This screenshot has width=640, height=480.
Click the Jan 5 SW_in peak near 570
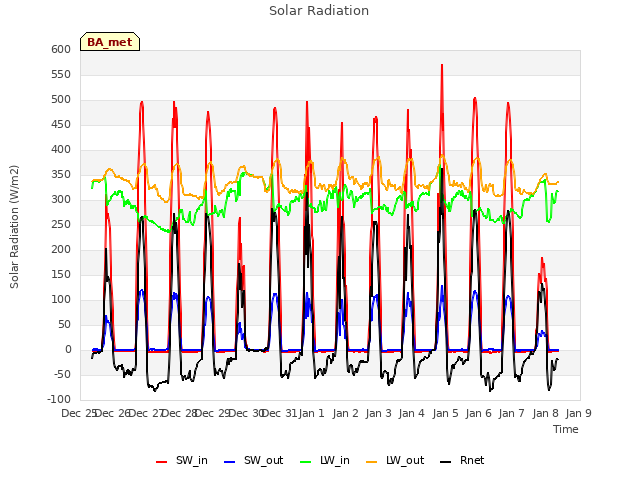pyautogui.click(x=442, y=65)
